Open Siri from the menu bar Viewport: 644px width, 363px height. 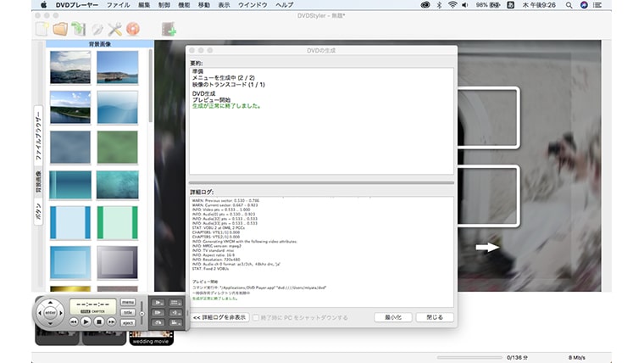(x=584, y=5)
